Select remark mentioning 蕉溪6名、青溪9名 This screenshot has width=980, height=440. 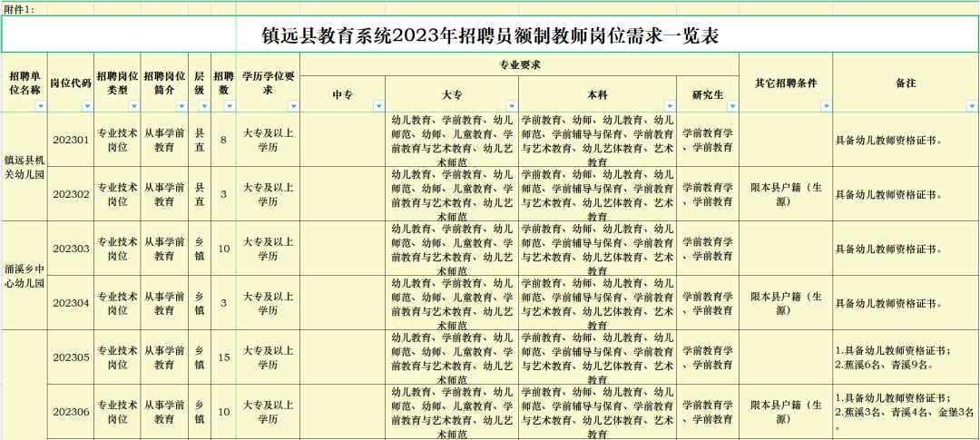click(x=906, y=357)
